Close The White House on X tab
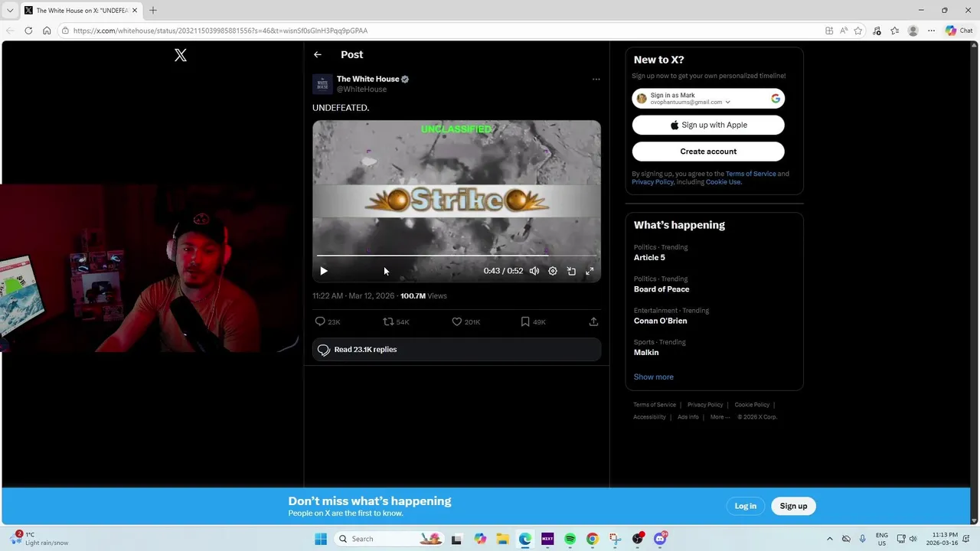This screenshot has width=980, height=551. pyautogui.click(x=136, y=11)
